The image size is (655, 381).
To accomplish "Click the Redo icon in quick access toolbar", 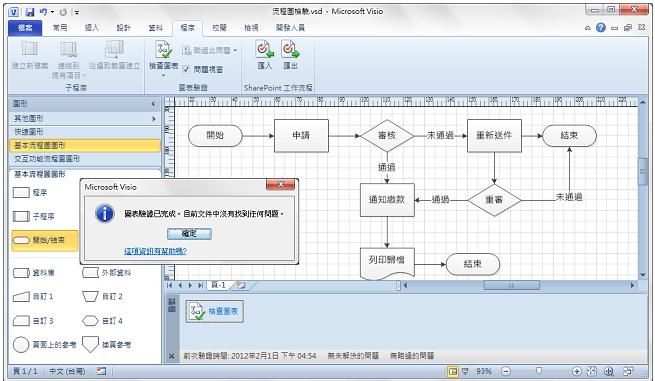I will (63, 12).
